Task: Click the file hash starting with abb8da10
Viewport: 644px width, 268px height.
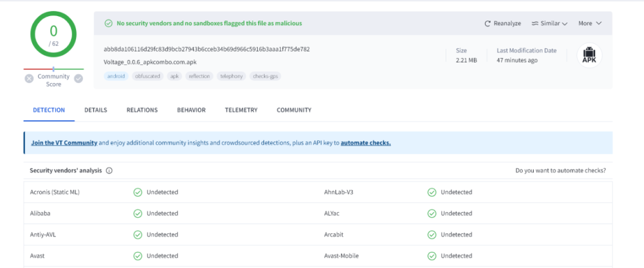Action: pyautogui.click(x=207, y=50)
